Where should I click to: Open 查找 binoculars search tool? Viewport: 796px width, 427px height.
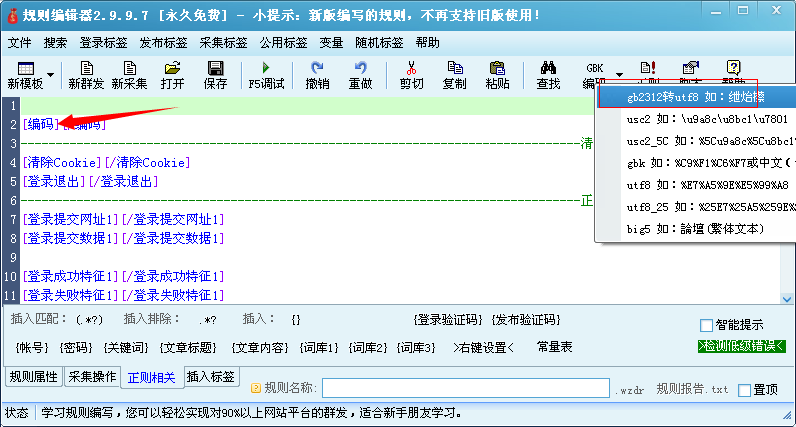pyautogui.click(x=548, y=75)
